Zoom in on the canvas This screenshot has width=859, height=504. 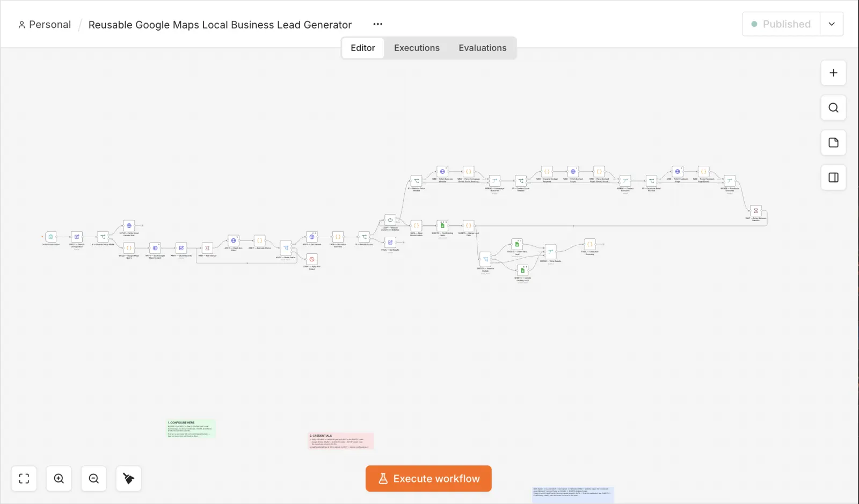[x=59, y=479]
